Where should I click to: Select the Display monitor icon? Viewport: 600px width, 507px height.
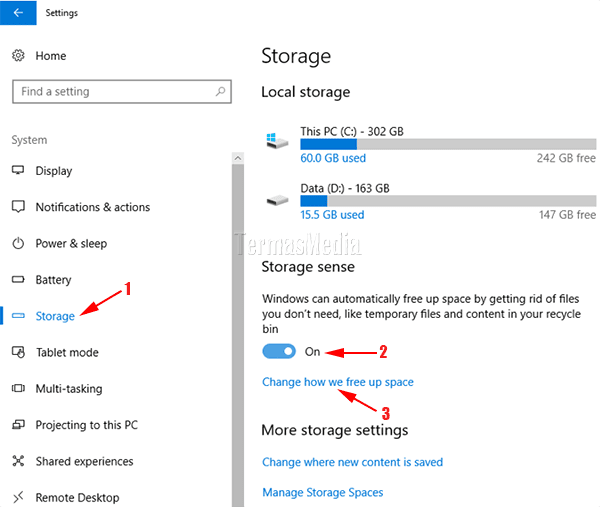[18, 170]
